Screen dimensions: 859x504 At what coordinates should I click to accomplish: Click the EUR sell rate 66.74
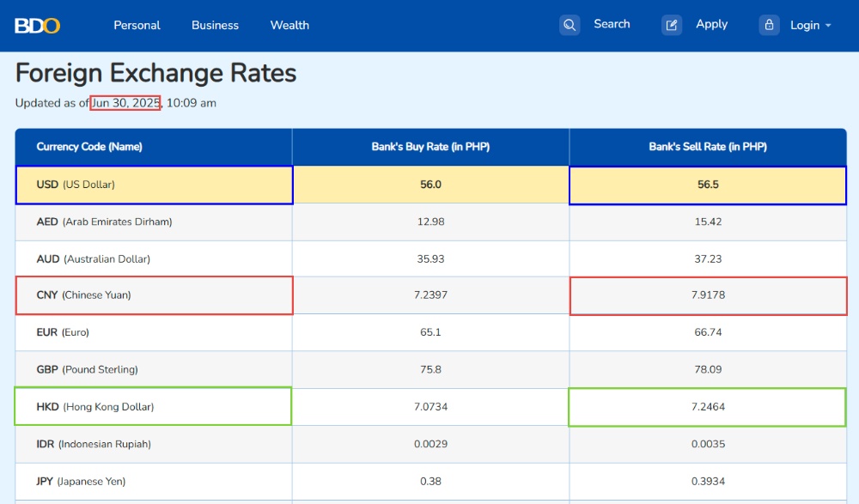pyautogui.click(x=708, y=332)
